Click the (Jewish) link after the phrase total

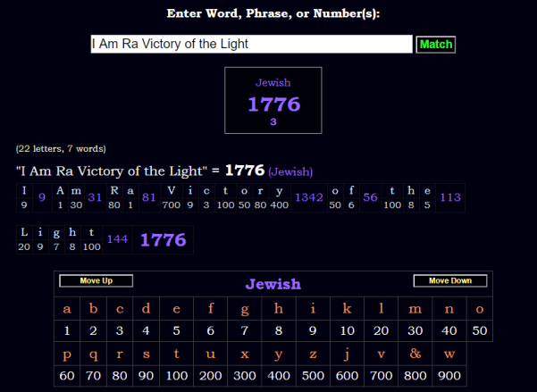(290, 171)
